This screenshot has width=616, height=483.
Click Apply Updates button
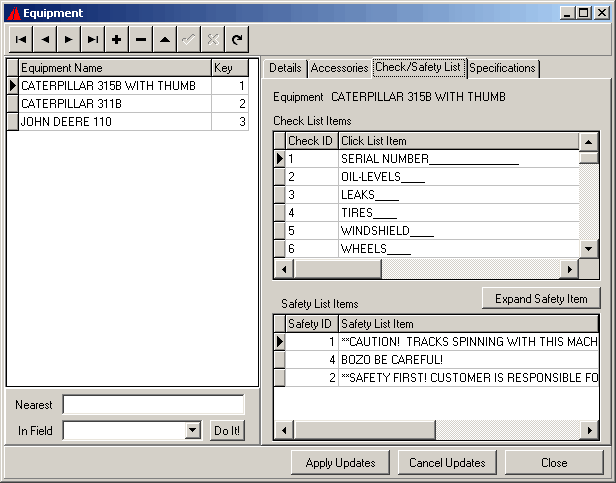click(x=340, y=463)
